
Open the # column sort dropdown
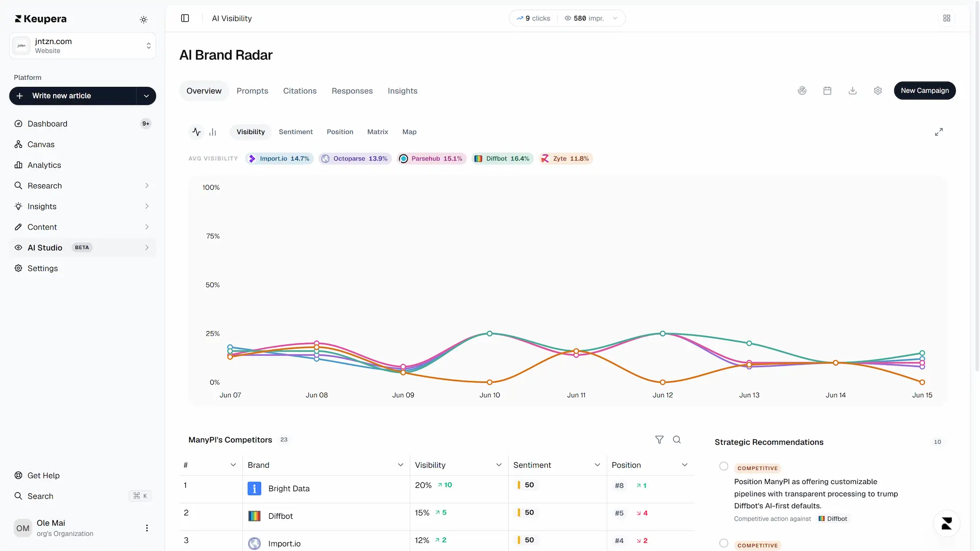[233, 465]
